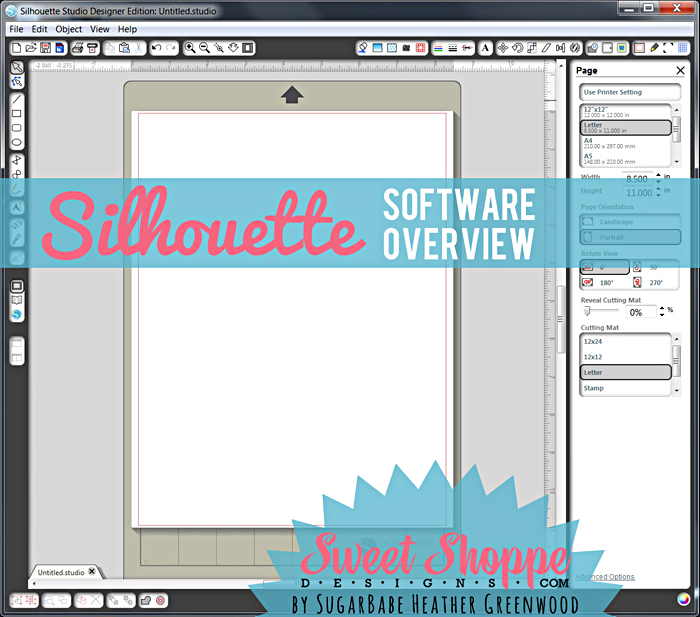The height and width of the screenshot is (617, 700).
Task: Choose Landscape page orientation
Action: pyautogui.click(x=630, y=222)
